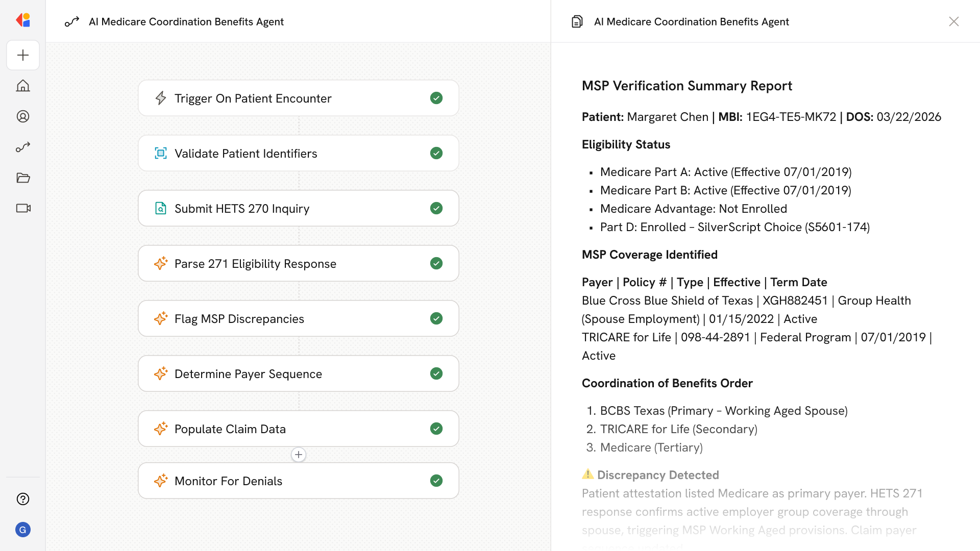Open the video camera sidebar icon
Image resolution: width=980 pixels, height=551 pixels.
click(x=23, y=208)
